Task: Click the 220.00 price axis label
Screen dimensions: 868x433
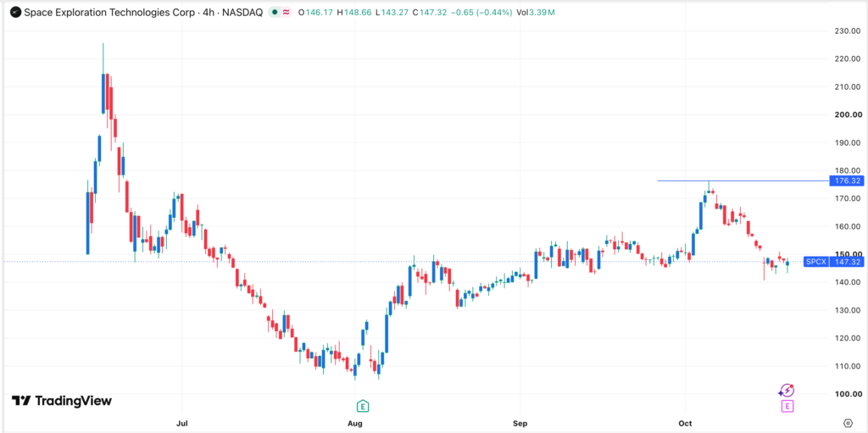Action: click(x=848, y=58)
